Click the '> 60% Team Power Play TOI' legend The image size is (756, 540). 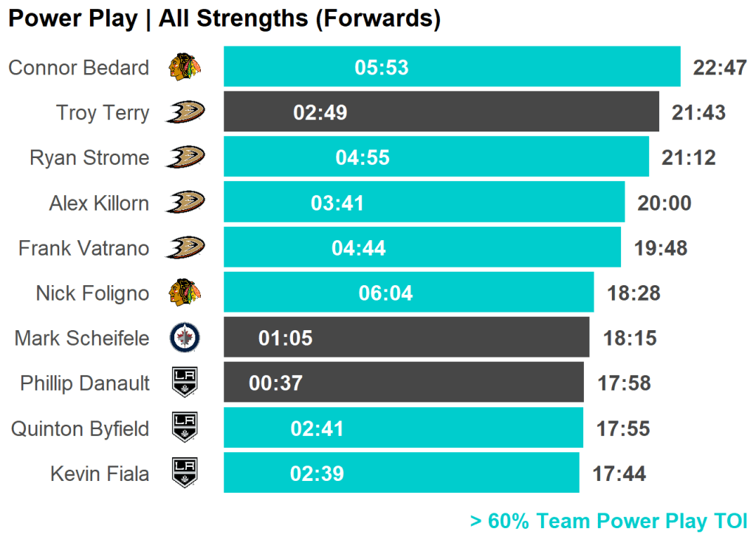click(x=608, y=522)
